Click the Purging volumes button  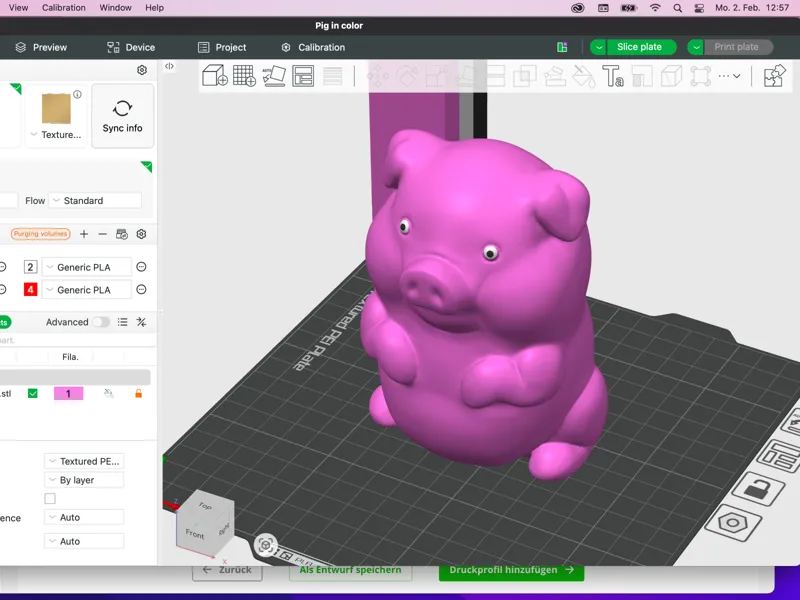pyautogui.click(x=40, y=234)
